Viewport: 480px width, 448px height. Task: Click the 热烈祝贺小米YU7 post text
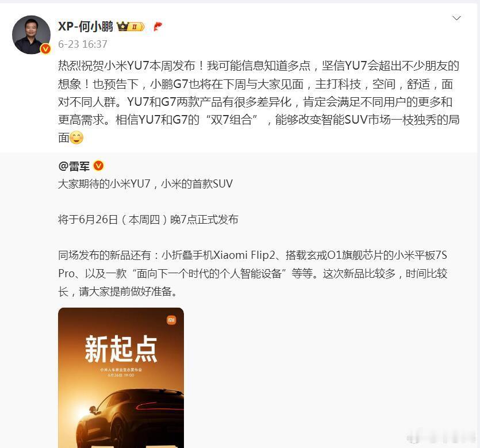coord(259,102)
